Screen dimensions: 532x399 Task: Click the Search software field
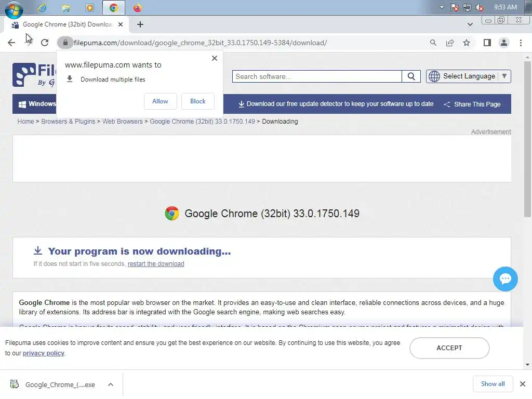317,76
